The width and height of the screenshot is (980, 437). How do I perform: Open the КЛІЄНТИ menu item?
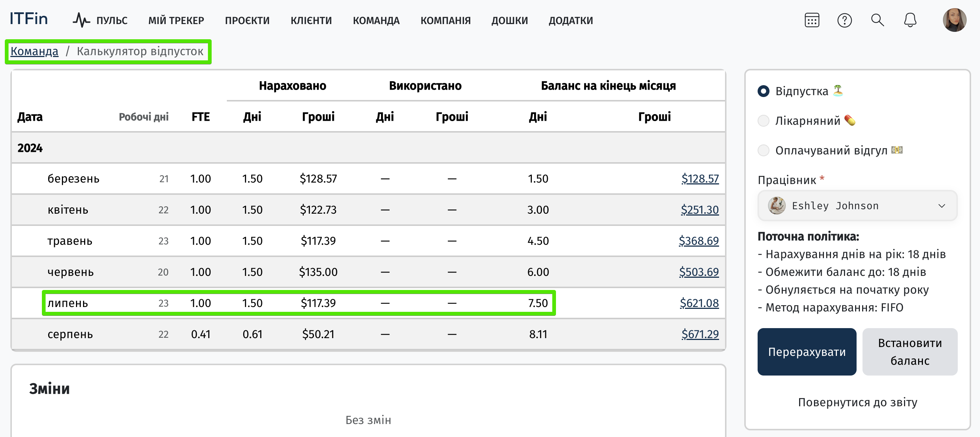pos(311,20)
